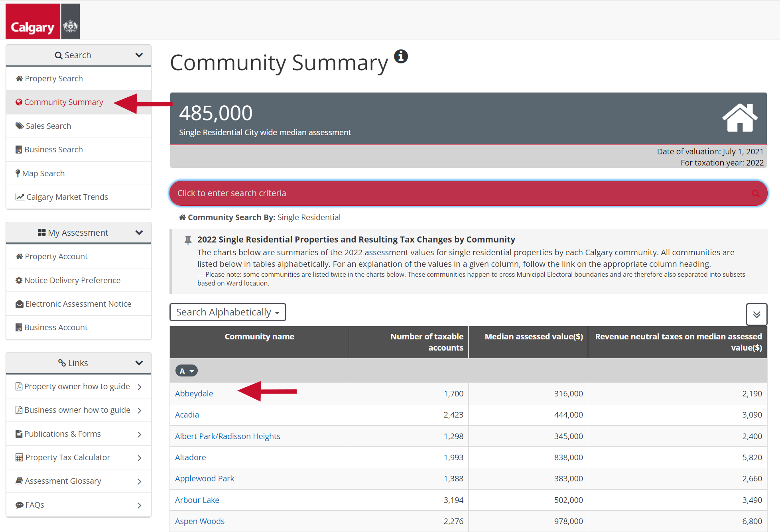Click the house icon in median assessment banner

(740, 118)
